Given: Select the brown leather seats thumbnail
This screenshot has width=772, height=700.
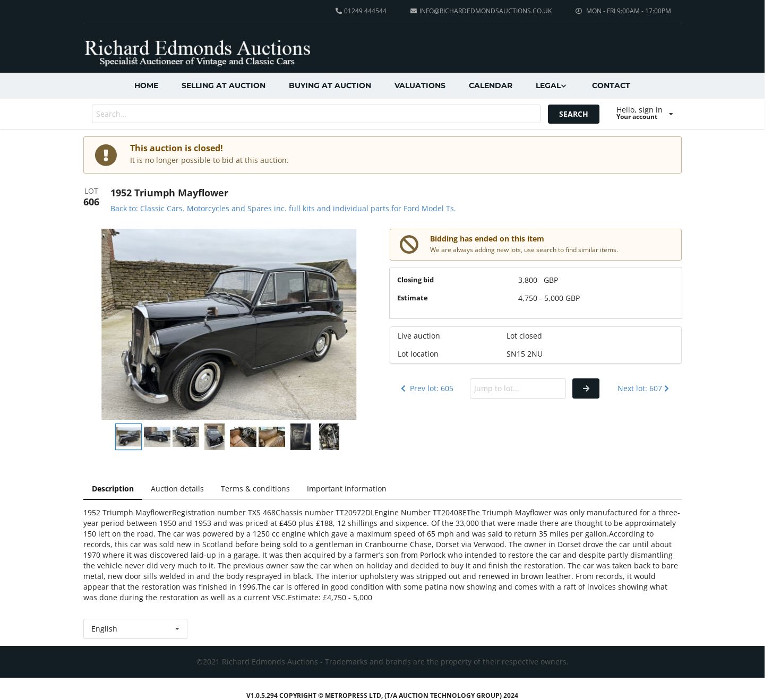Looking at the screenshot, I should (272, 437).
